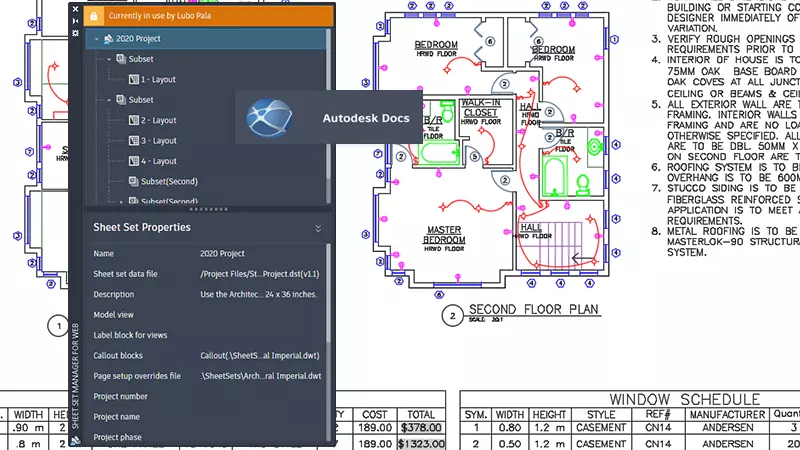Screen dimensions: 800x450
Task: Click the properties panel vertical scrollbar
Action: 328,293
